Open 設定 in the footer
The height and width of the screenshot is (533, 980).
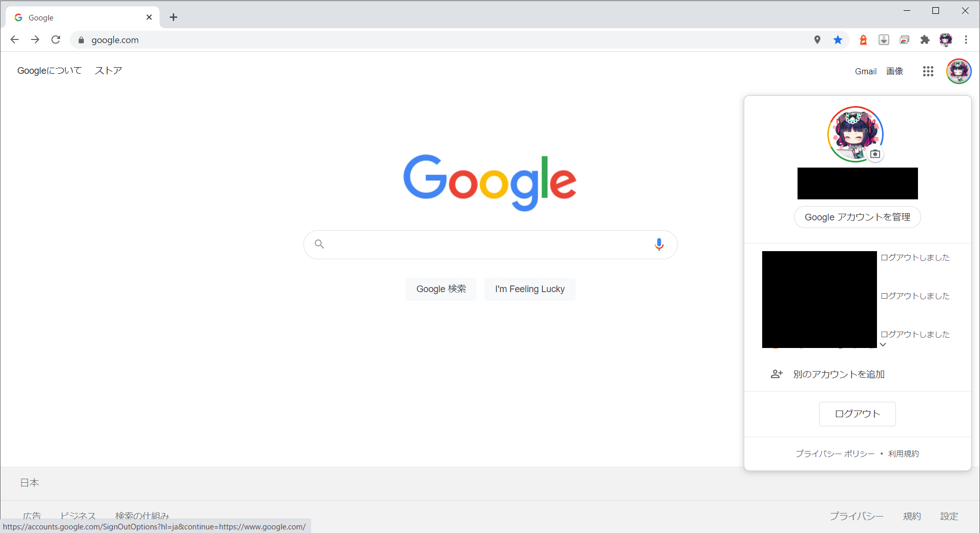949,516
